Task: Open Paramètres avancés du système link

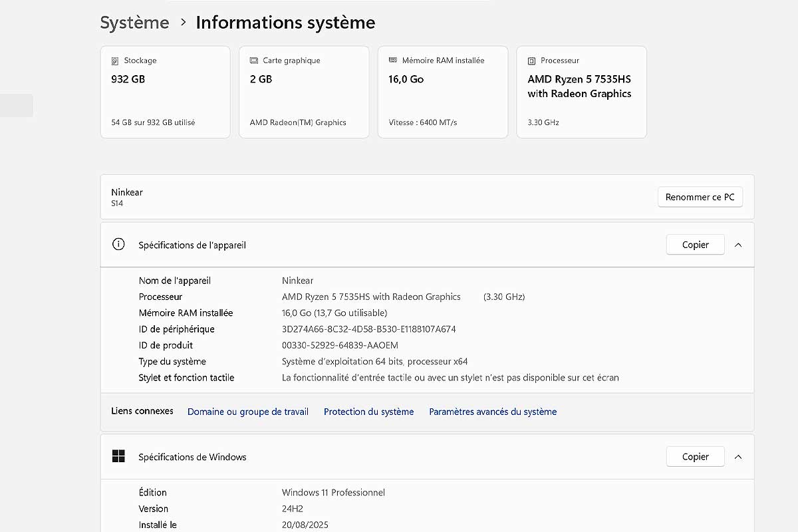Action: (x=493, y=412)
